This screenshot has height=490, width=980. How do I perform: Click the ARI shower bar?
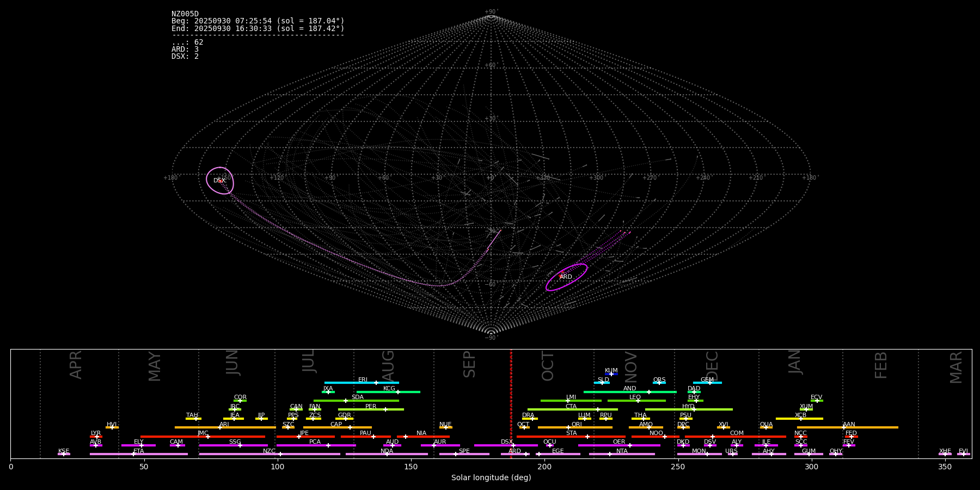[225, 427]
